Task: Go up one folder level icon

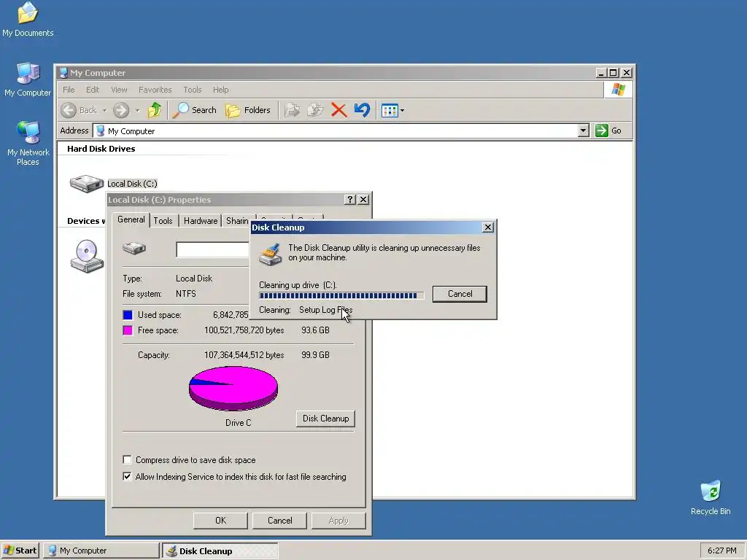Action: click(155, 111)
